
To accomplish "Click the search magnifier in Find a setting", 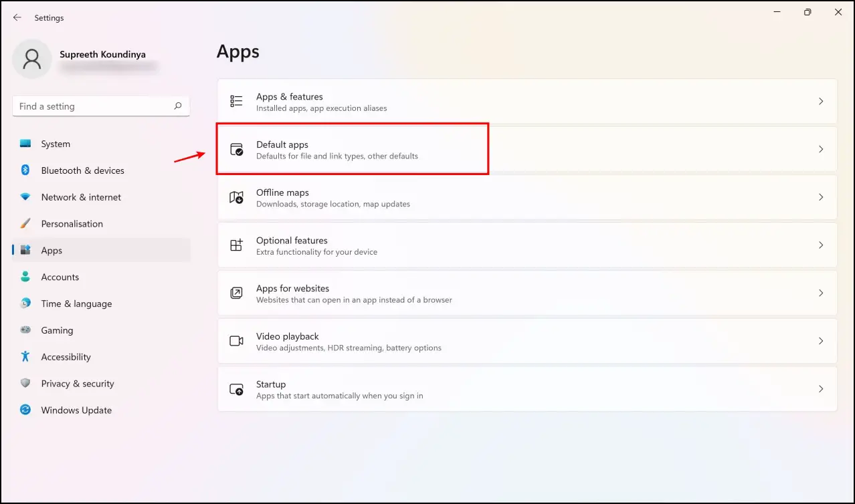I will point(178,106).
